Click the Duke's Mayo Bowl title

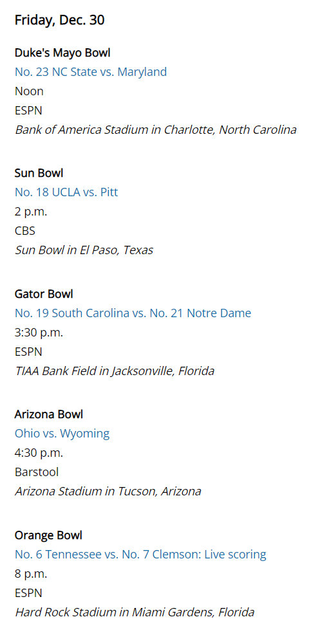point(62,53)
